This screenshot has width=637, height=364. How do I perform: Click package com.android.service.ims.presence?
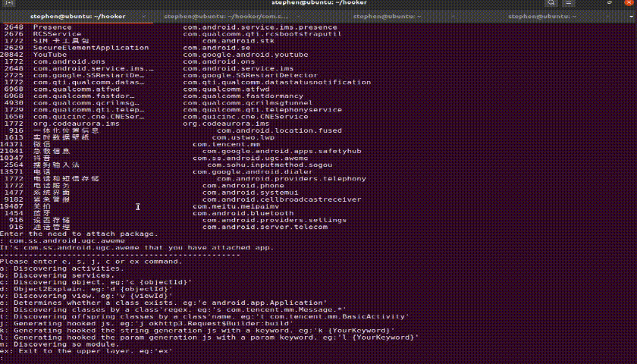coord(260,27)
